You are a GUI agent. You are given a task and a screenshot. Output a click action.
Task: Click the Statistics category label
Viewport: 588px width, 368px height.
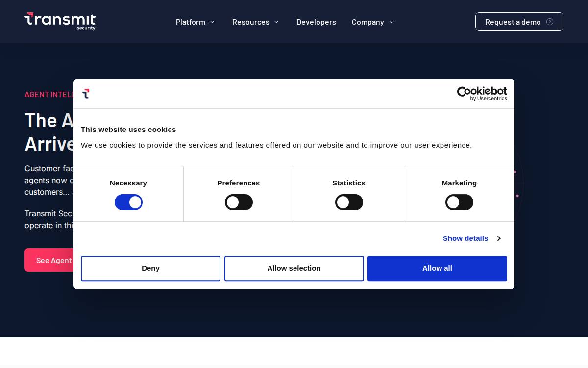tap(349, 183)
